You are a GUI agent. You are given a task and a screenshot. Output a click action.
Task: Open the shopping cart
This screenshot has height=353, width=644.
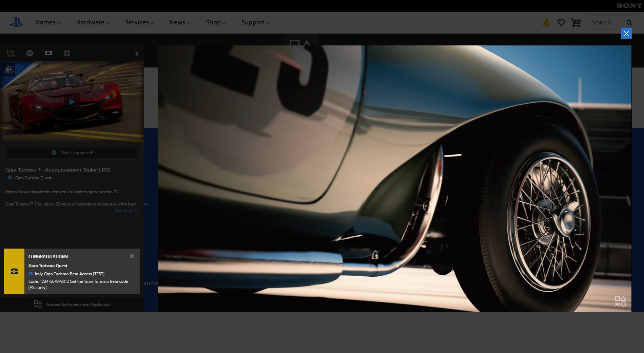pos(576,23)
